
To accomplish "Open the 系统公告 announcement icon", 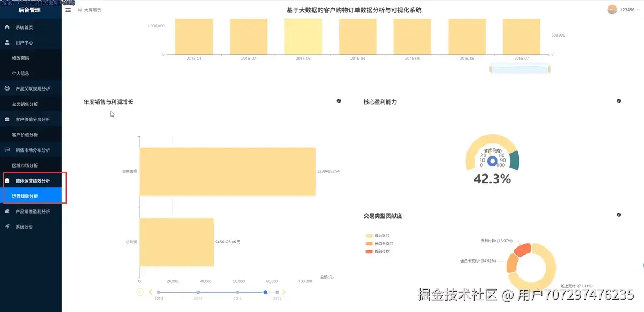I will click(x=6, y=227).
